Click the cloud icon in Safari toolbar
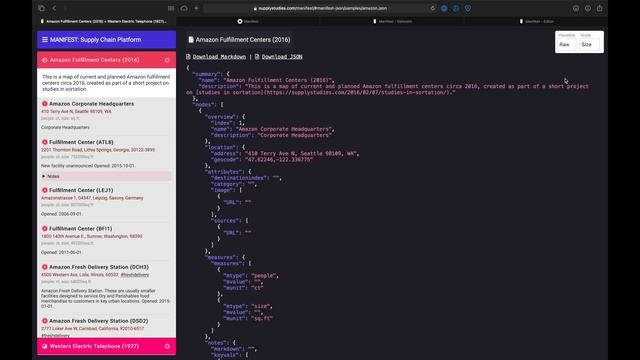 (184, 8)
